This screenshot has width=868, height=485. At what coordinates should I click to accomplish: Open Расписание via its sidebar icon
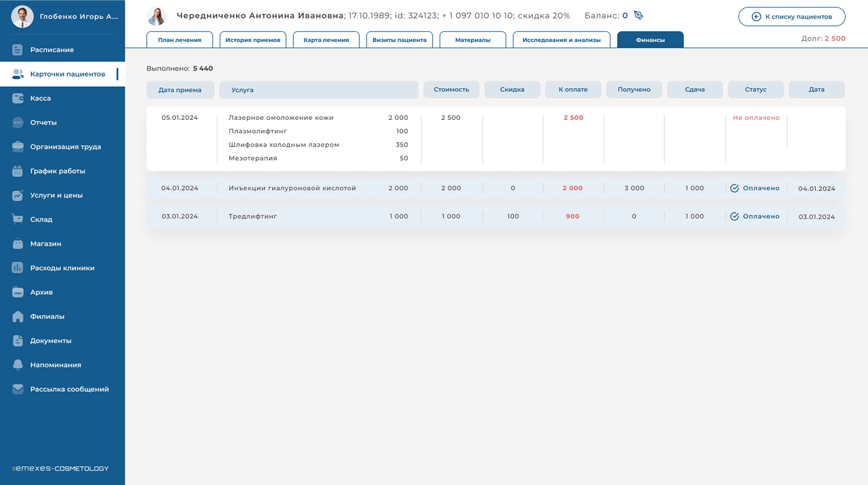pos(18,50)
